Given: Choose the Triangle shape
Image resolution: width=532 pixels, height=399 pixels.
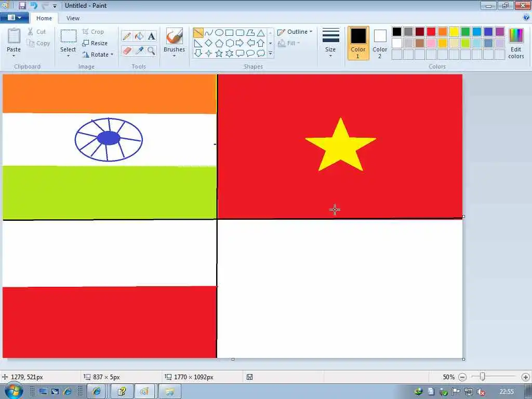Looking at the screenshot, I should click(261, 33).
